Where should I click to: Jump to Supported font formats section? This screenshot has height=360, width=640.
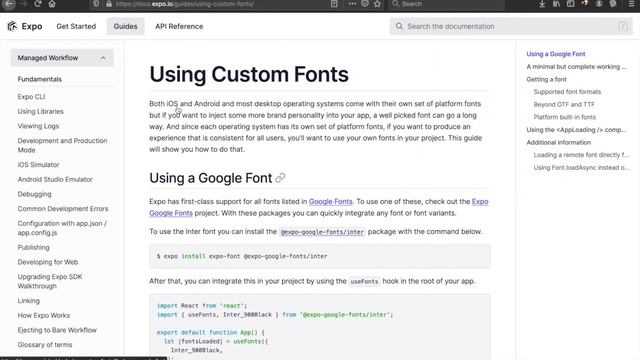[567, 92]
